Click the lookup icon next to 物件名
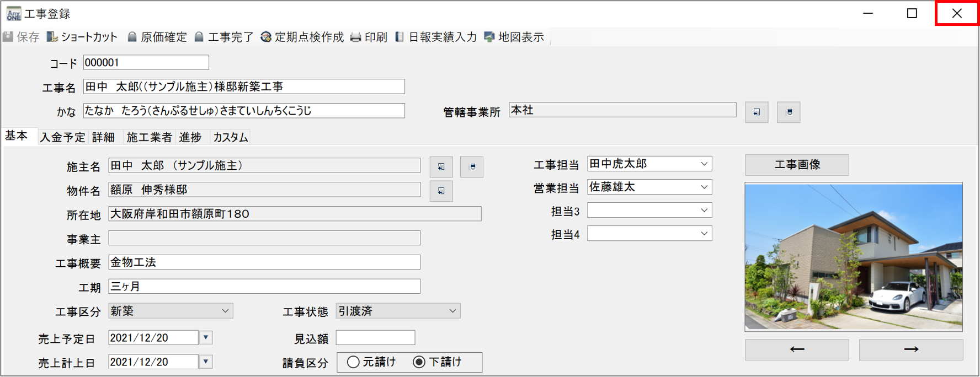The height and width of the screenshot is (377, 980). point(441,191)
